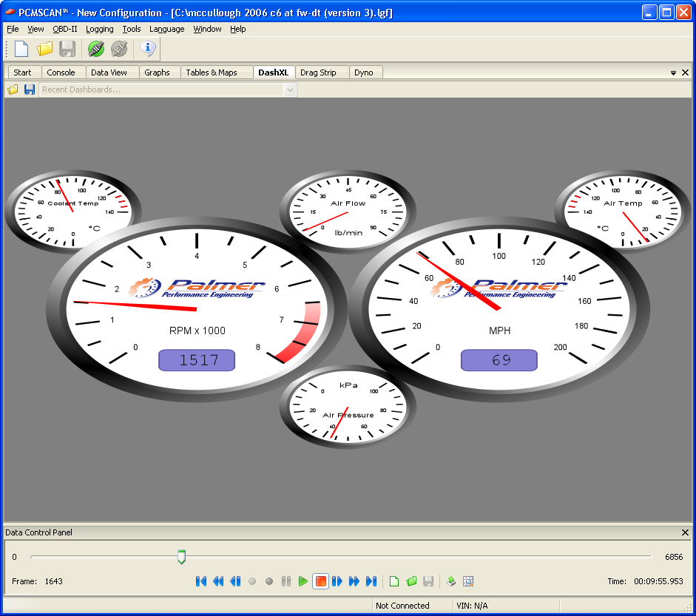Switch to the Tables & Maps tab

tap(211, 72)
